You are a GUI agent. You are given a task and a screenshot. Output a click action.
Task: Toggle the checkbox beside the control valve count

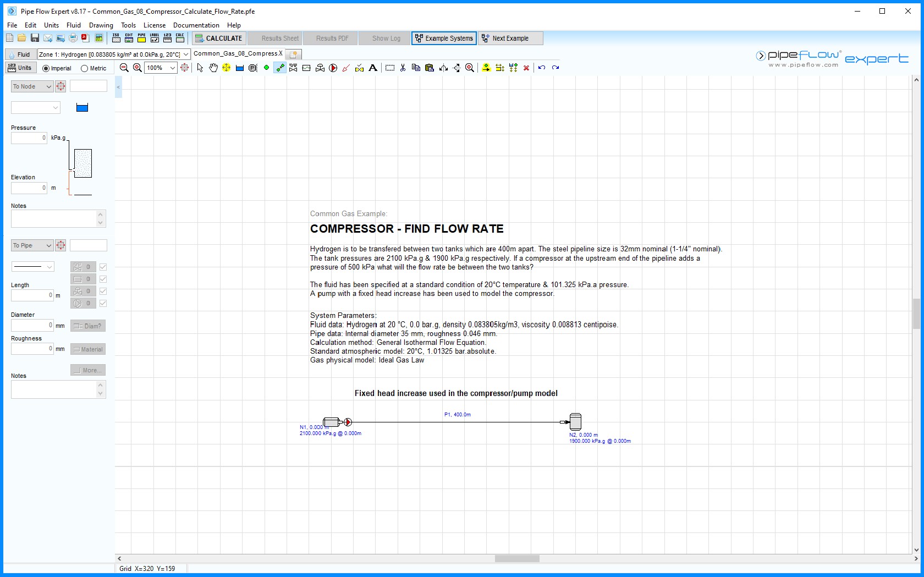[103, 291]
